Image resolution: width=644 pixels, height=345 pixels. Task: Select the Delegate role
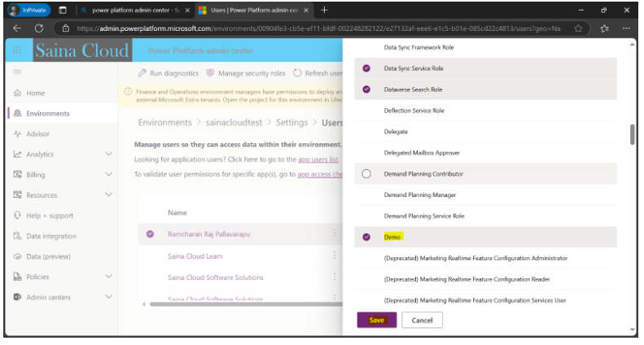[x=485, y=132]
